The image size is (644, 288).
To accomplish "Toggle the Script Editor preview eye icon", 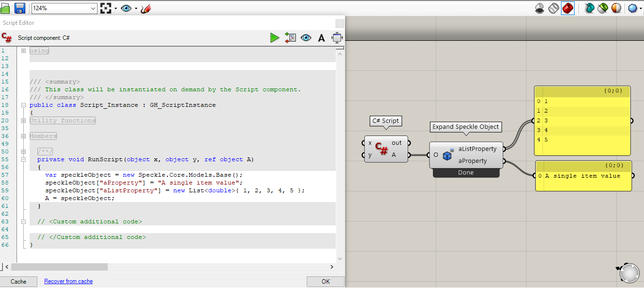I will (x=306, y=38).
